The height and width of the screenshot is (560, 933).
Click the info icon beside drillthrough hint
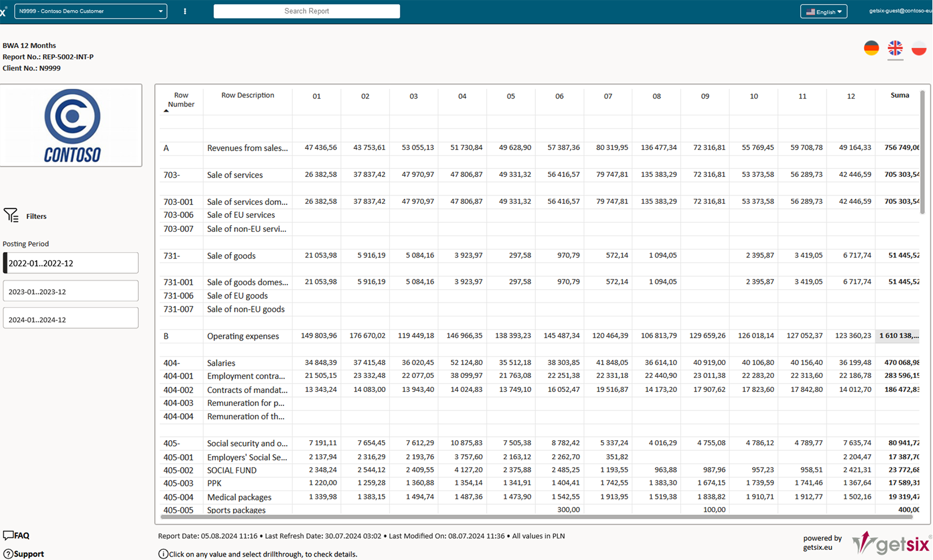[x=163, y=554]
